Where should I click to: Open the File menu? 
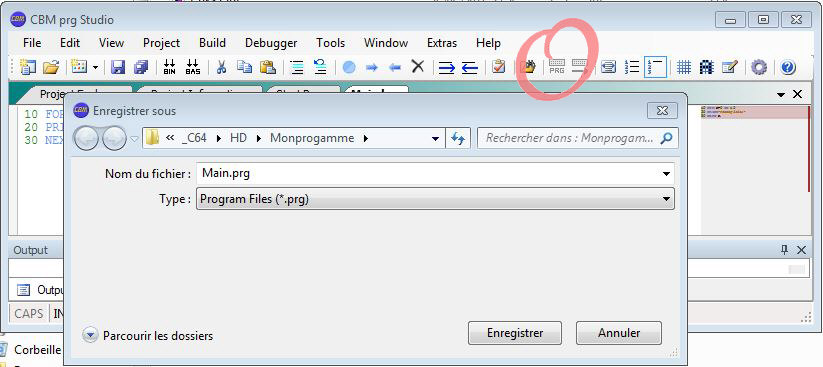(x=32, y=43)
